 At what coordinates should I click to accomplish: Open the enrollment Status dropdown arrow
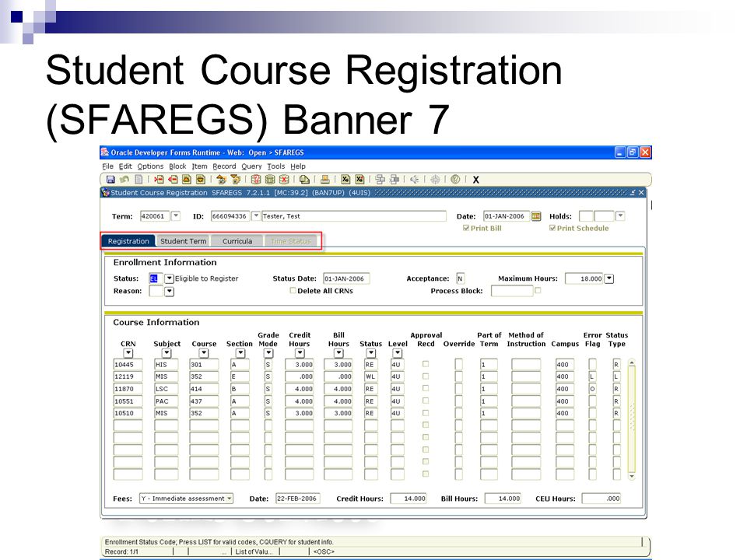pos(169,278)
